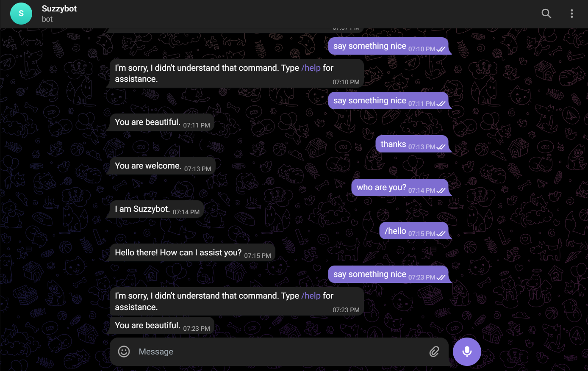This screenshot has width=588, height=371.
Task: Select the Suzzybot title to open bot profile
Action: click(59, 8)
